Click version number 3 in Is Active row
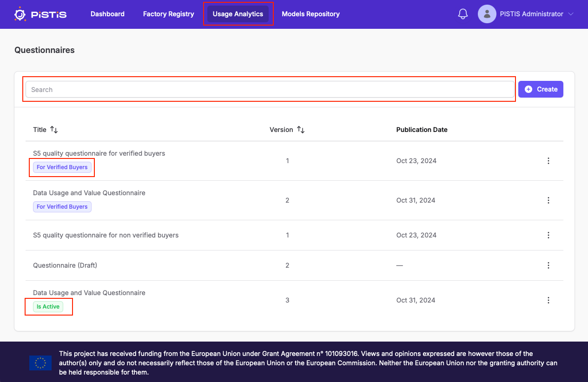This screenshot has height=382, width=588. click(287, 300)
